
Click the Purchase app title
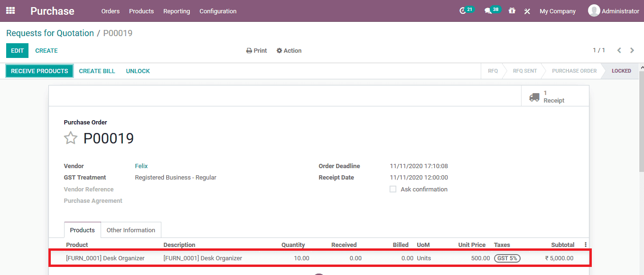pos(52,11)
